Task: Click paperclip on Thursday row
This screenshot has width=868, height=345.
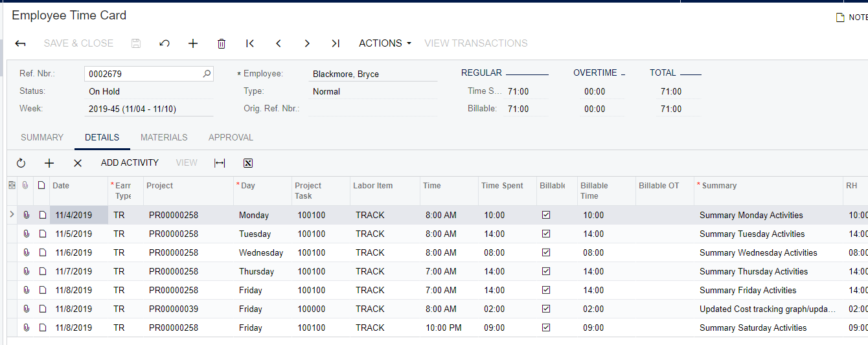Action: (x=27, y=271)
